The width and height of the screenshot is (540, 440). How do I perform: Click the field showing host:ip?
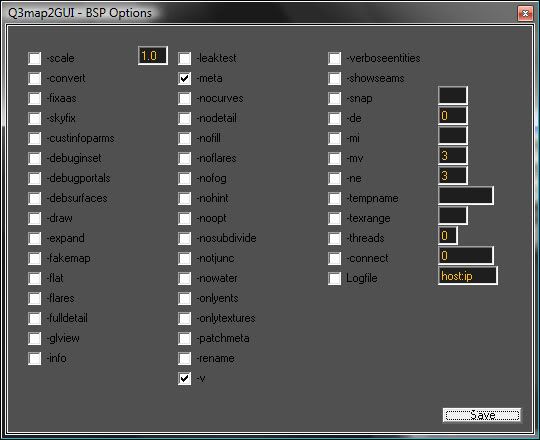[468, 275]
